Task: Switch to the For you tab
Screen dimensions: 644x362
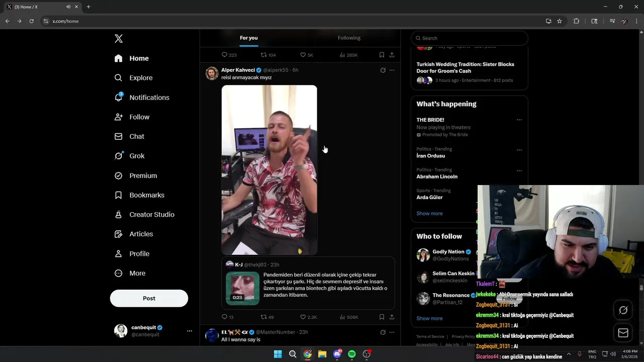Action: pyautogui.click(x=249, y=38)
